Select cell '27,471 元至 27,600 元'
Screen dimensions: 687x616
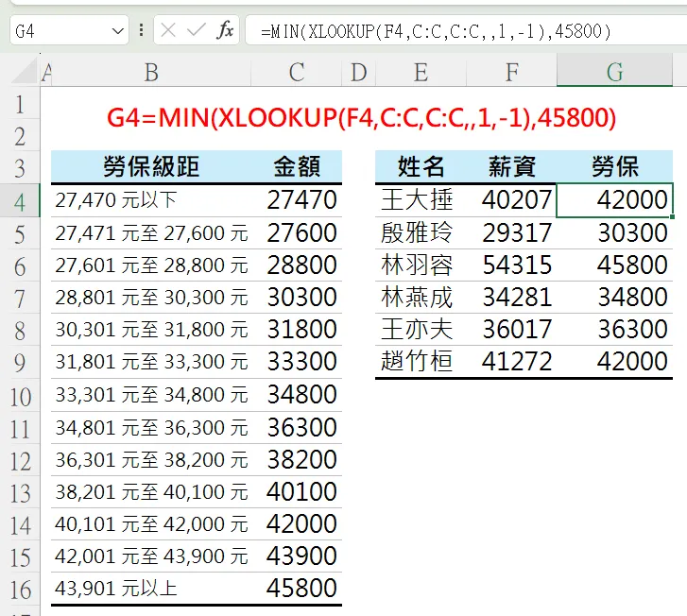(x=151, y=232)
